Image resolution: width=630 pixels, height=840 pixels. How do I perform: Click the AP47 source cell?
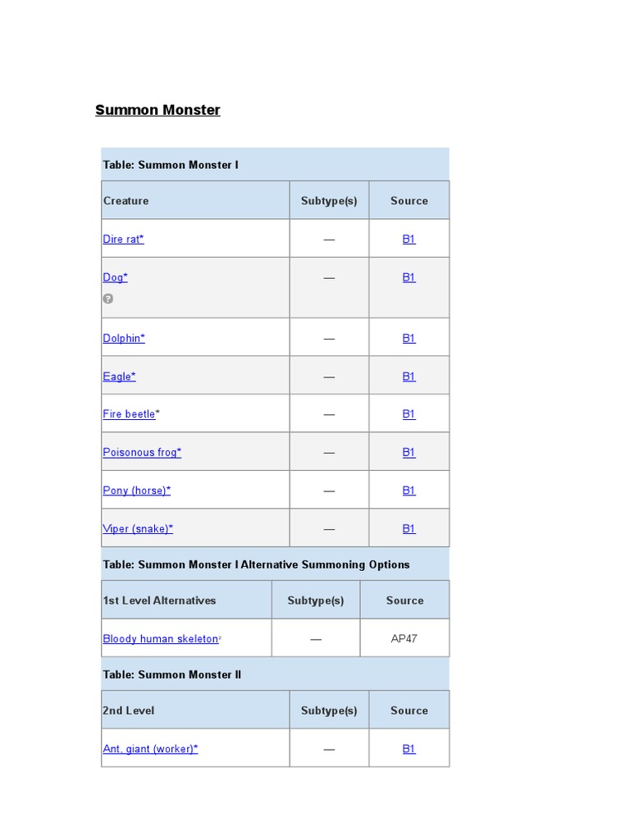tap(404, 639)
